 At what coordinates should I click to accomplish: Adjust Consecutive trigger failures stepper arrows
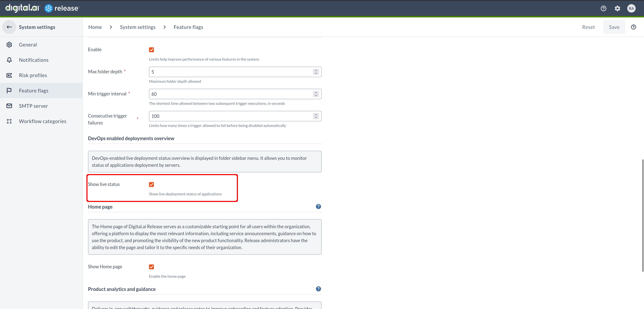(316, 116)
